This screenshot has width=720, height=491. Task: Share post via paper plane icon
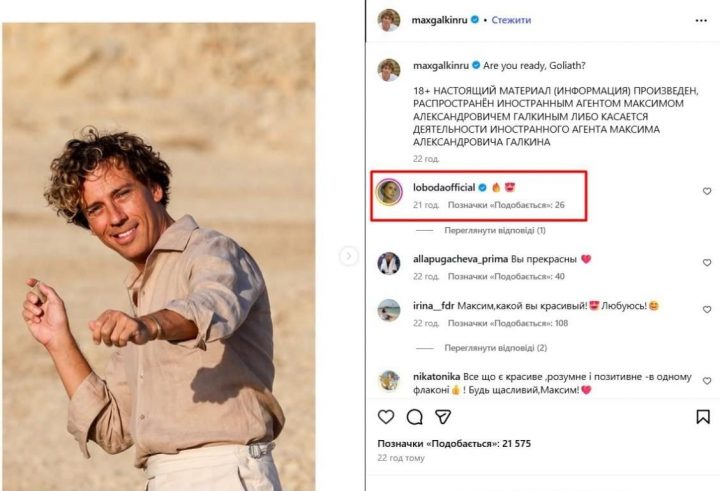click(442, 416)
